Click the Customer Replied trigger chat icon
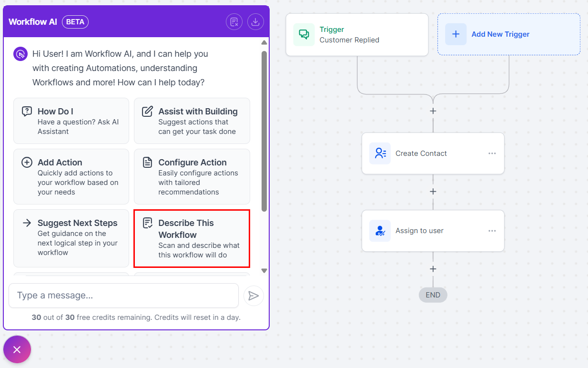Image resolution: width=588 pixels, height=368 pixels. (x=304, y=35)
